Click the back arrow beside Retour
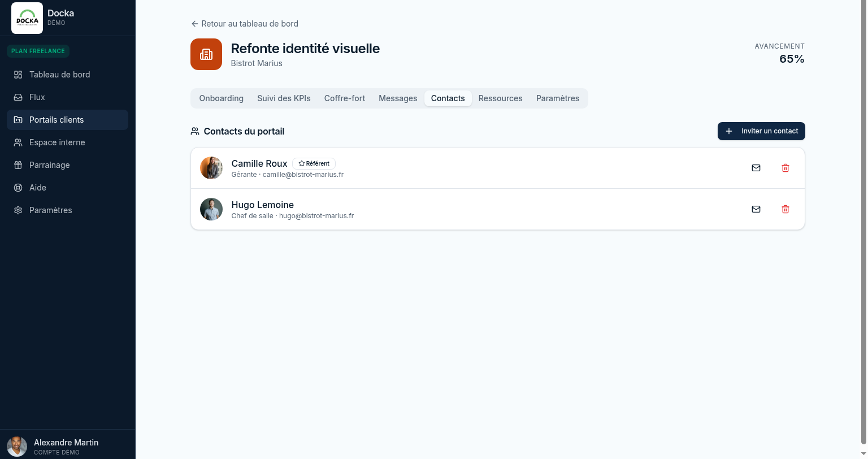Image resolution: width=868 pixels, height=459 pixels. tap(195, 24)
